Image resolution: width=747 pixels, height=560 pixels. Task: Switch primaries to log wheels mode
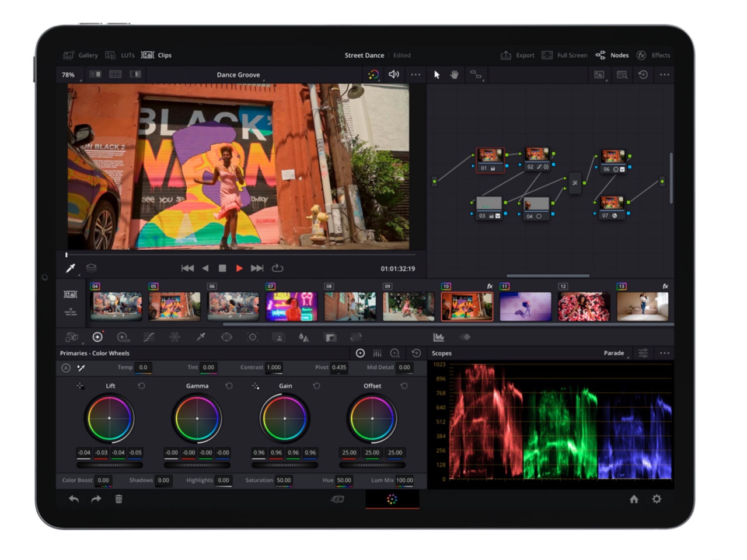pos(395,353)
